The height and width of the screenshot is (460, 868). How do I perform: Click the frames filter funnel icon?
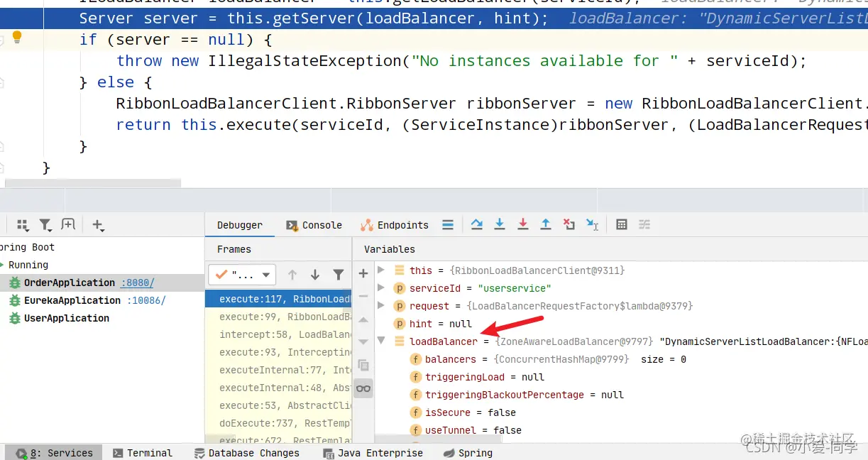[339, 275]
